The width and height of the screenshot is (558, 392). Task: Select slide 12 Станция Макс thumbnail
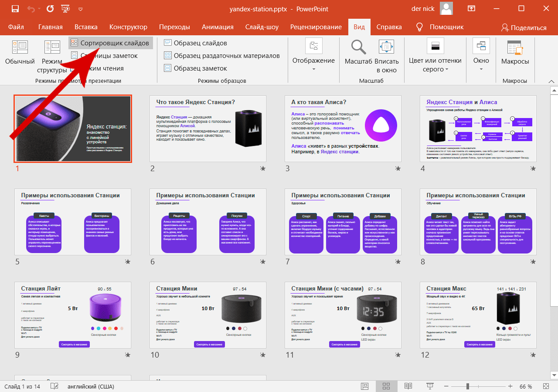coord(478,315)
